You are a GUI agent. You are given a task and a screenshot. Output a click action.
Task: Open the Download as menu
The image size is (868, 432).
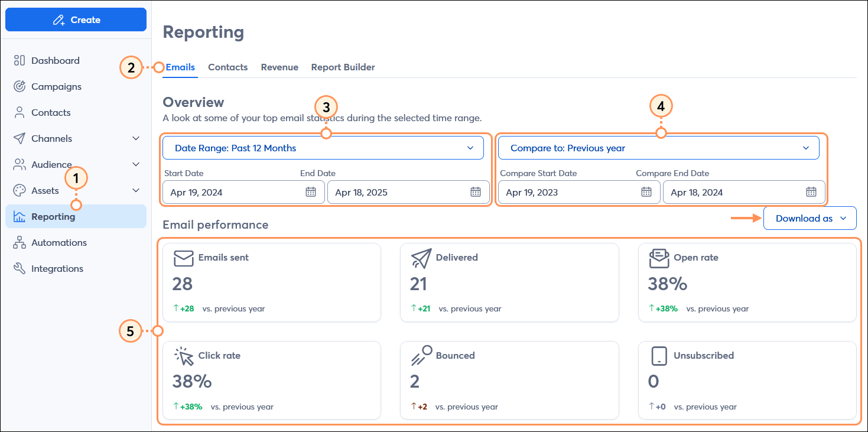pyautogui.click(x=810, y=218)
